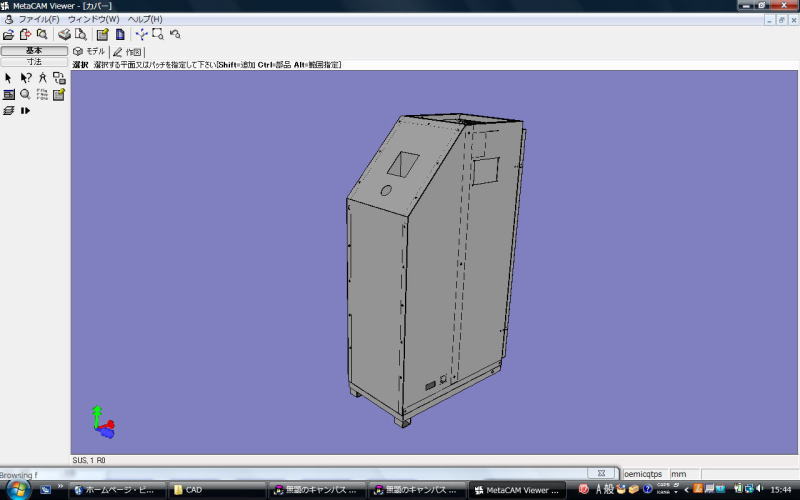
Task: Open print preview with page-magnifier icon
Action: (81, 34)
